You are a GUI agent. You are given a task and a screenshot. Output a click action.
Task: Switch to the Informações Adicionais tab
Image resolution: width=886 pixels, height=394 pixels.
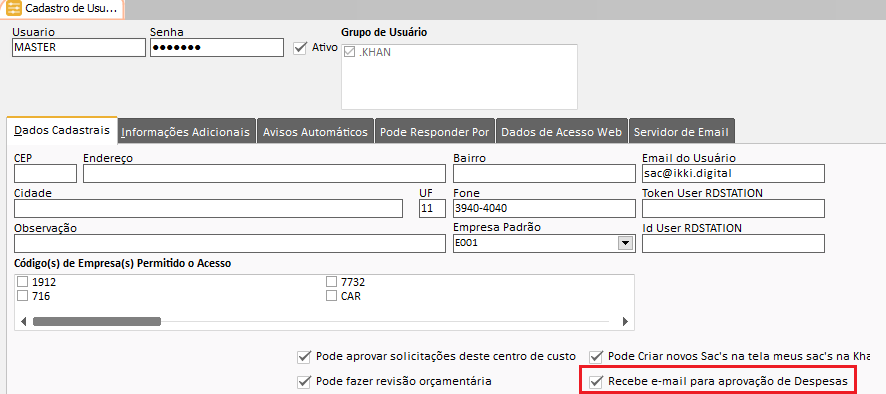[185, 132]
